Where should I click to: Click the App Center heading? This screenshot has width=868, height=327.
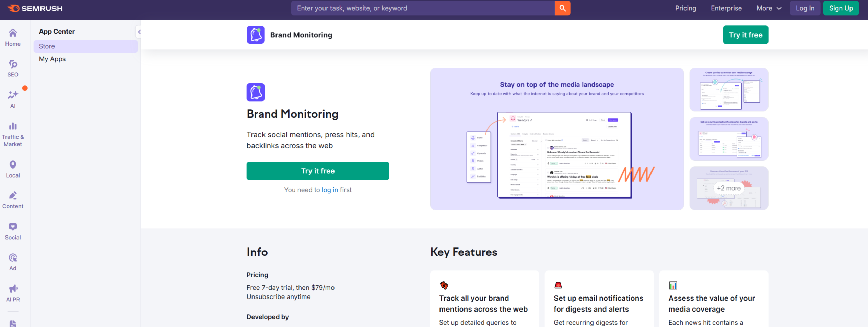(x=57, y=32)
